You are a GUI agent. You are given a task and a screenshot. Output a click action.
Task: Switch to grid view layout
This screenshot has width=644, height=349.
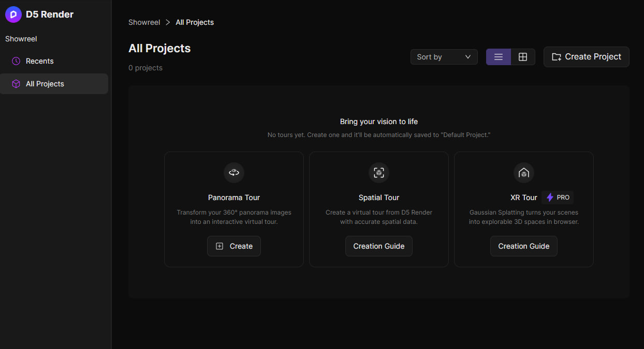point(523,57)
